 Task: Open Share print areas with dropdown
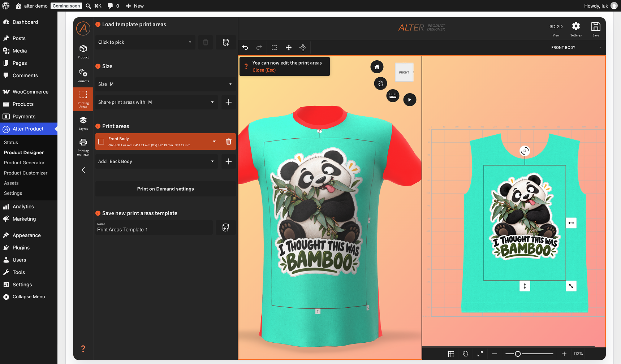pyautogui.click(x=157, y=102)
